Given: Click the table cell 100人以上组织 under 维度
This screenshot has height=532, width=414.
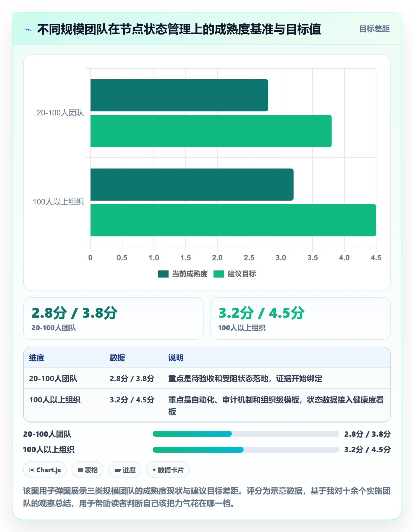Looking at the screenshot, I should click(x=55, y=400).
